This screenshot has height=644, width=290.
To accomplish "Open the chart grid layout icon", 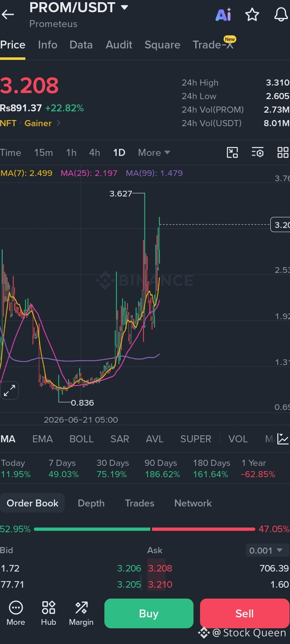I will tap(283, 152).
